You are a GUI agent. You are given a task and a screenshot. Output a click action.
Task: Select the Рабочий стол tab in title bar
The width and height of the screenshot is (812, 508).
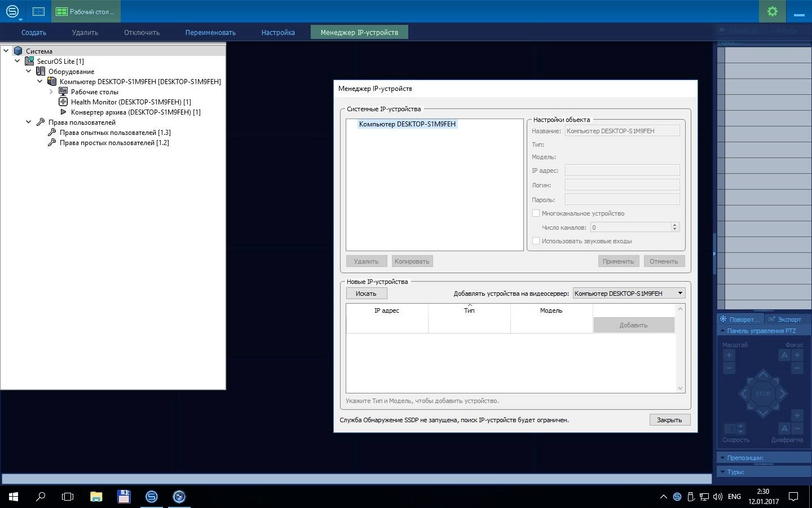(86, 11)
